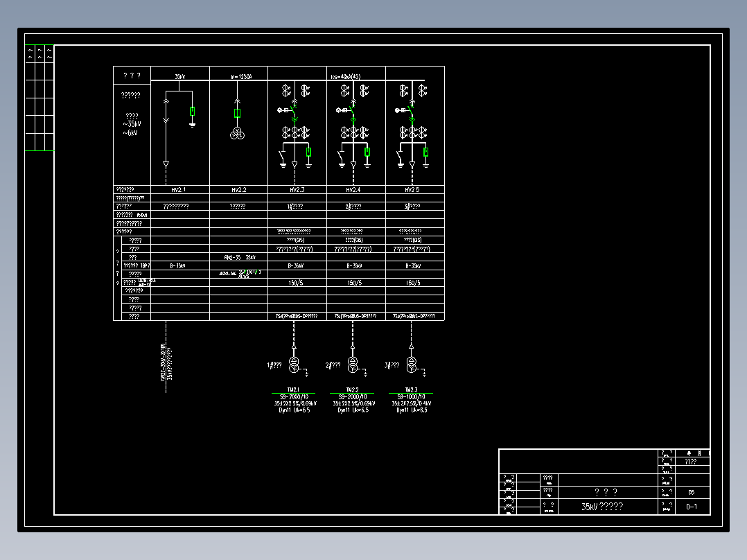747x560 pixels.
Task: Click the D-1 drawing number cell
Action: pyautogui.click(x=692, y=507)
